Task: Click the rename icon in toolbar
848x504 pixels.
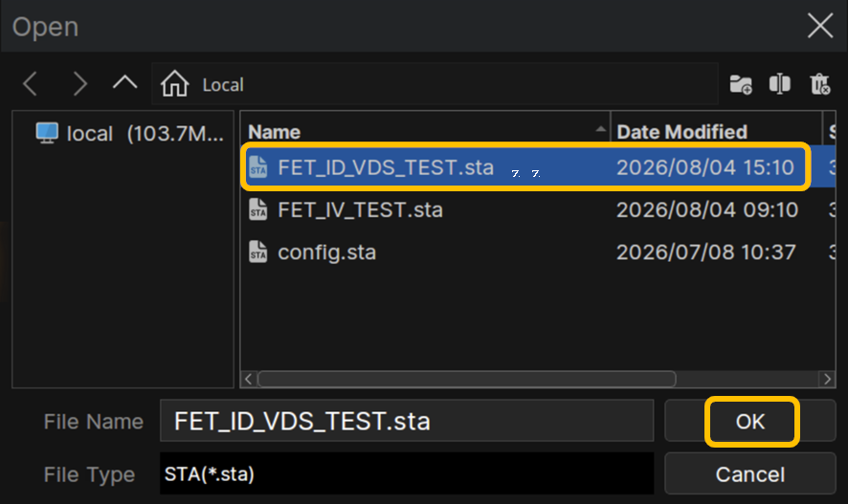Action: click(779, 84)
